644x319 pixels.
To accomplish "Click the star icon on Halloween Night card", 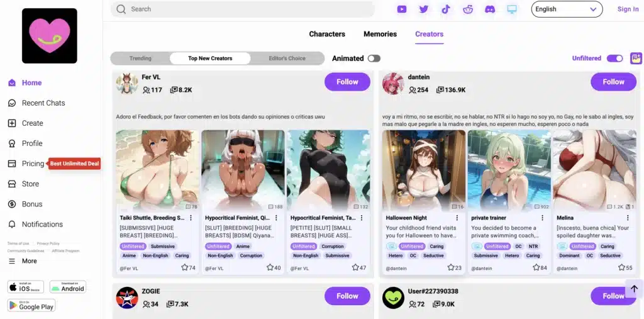I will click(x=451, y=267).
